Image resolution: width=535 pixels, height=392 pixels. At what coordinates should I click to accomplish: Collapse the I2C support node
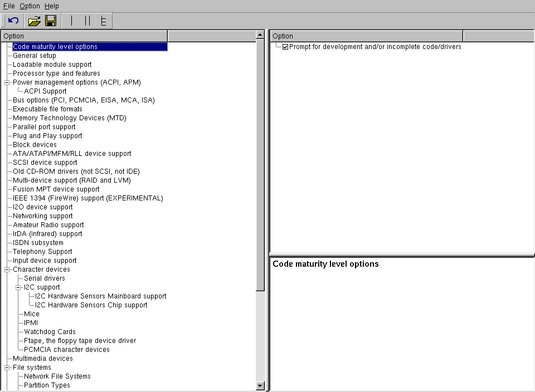click(x=18, y=287)
